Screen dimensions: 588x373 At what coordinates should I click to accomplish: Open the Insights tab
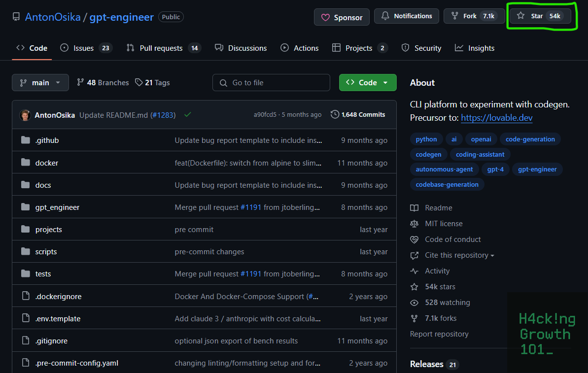pos(475,48)
